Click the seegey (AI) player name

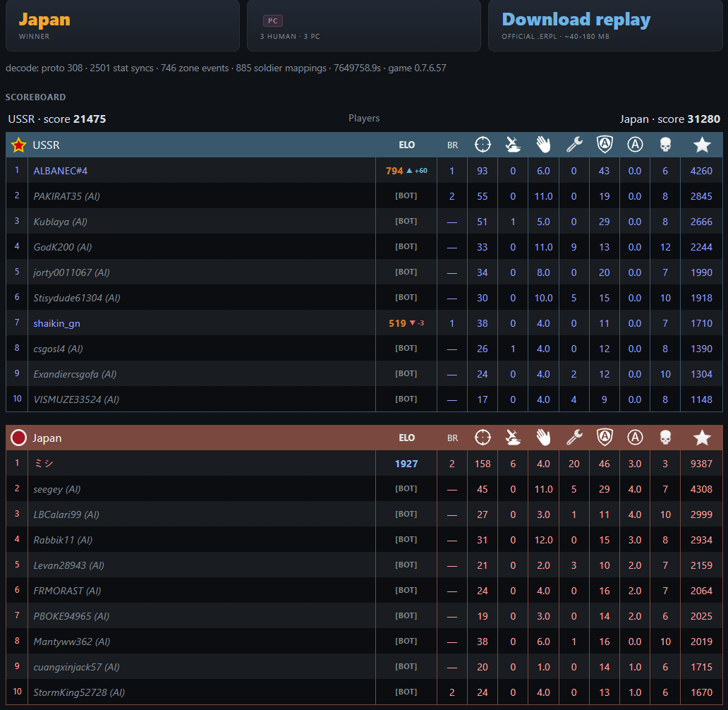click(x=57, y=489)
